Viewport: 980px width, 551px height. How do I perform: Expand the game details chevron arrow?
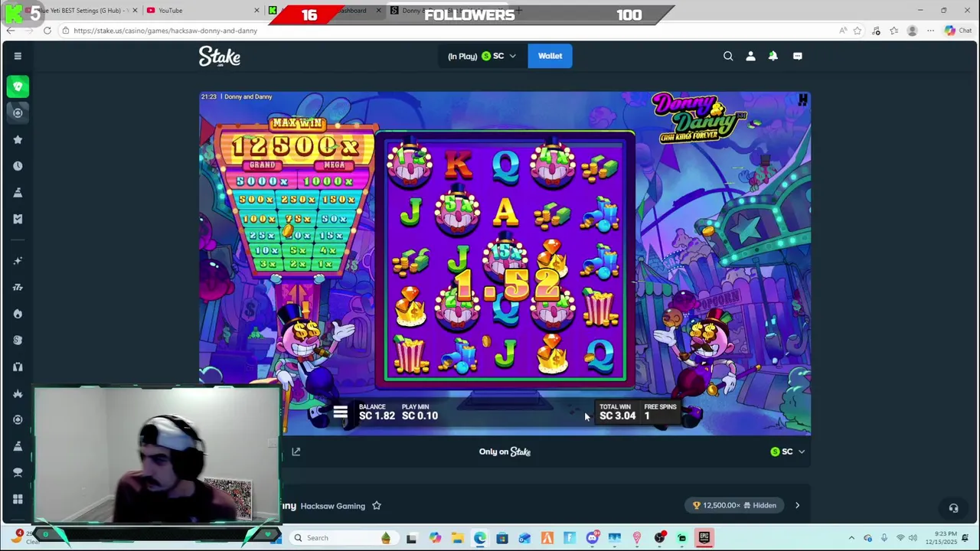797,505
